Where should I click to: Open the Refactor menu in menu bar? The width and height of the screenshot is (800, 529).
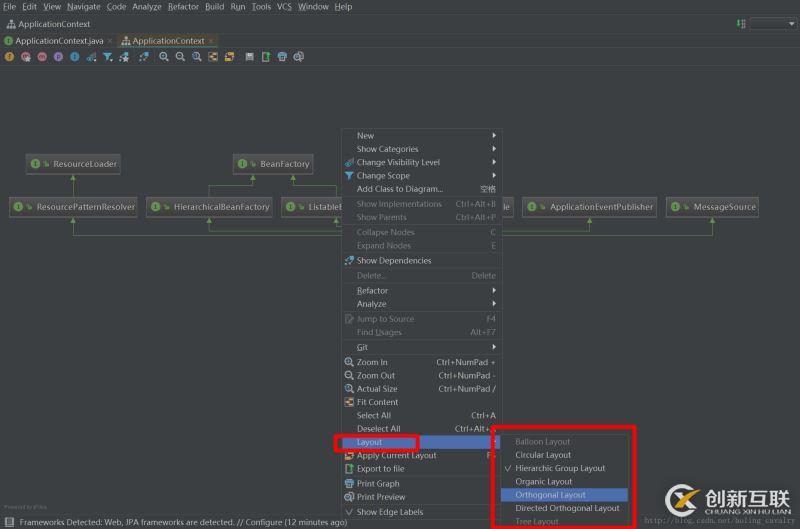[x=183, y=7]
